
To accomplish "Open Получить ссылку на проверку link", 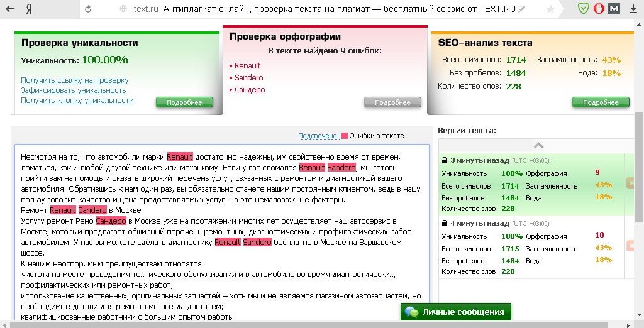I will click(x=75, y=80).
